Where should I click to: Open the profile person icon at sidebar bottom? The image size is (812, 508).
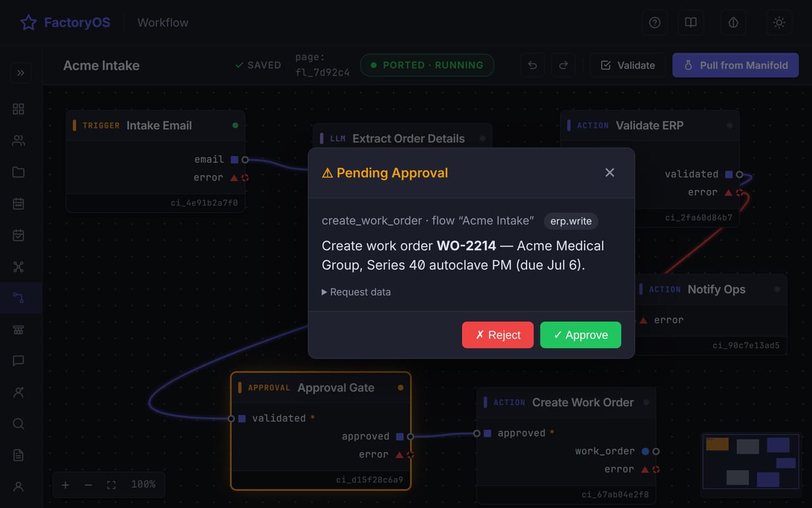18,486
